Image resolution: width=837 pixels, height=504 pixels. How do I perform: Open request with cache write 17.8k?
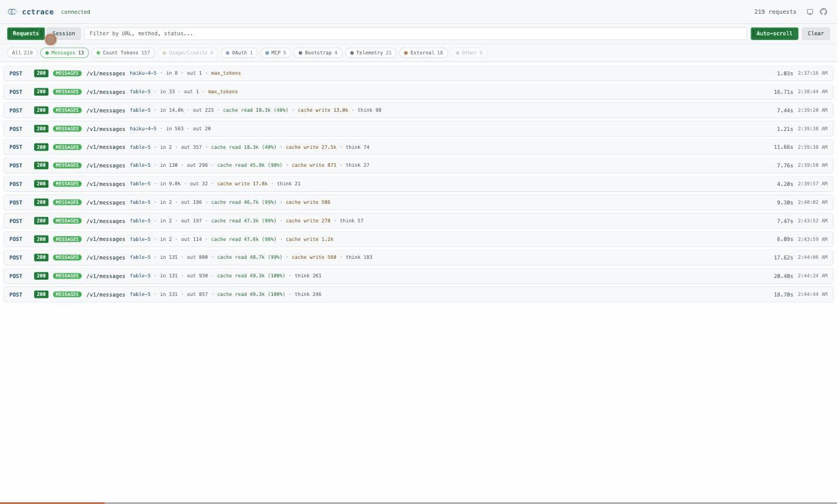pos(418,184)
